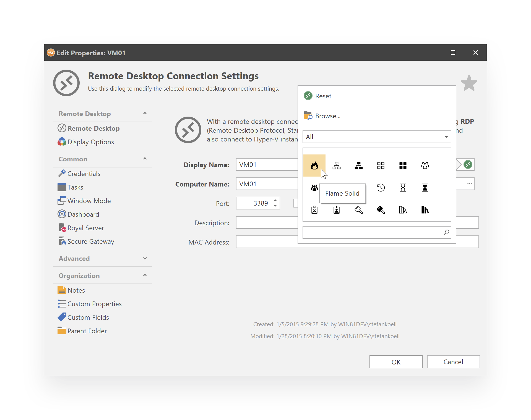The image size is (531, 420).
Task: Select the outlined ID badge icon
Action: tap(314, 210)
